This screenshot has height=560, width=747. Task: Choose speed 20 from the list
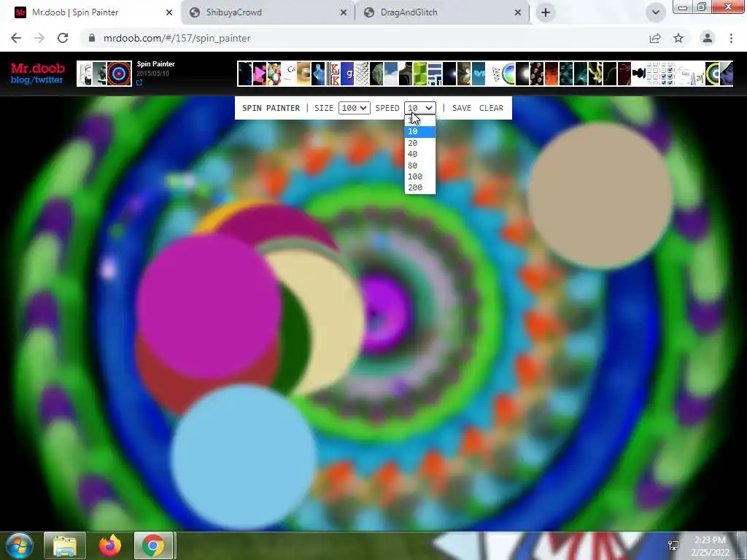419,143
